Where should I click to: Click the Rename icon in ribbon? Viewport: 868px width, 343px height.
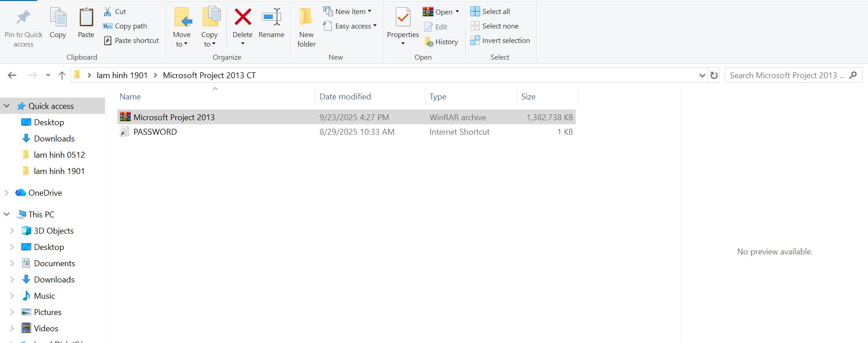tap(271, 18)
